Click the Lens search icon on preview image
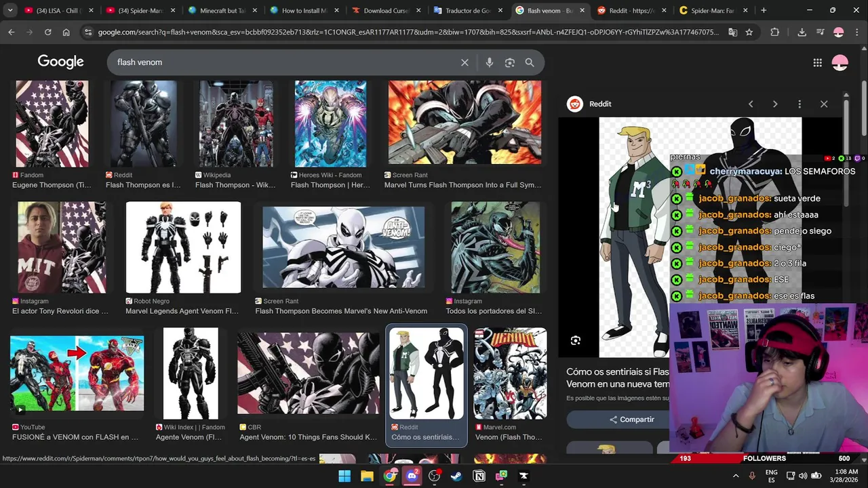 pyautogui.click(x=576, y=340)
